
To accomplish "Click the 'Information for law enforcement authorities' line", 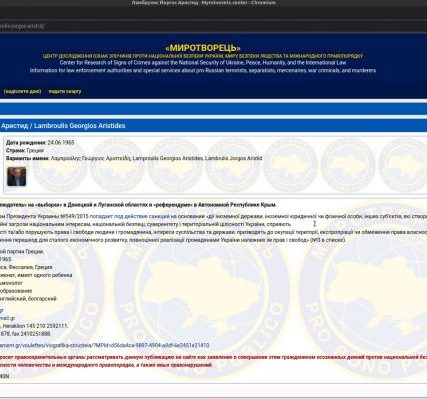I will [203, 71].
